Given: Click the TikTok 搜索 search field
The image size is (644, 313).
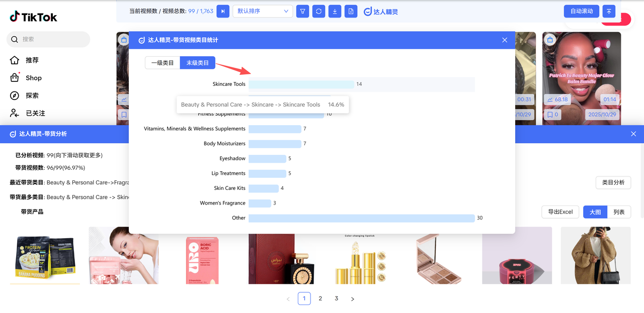Looking at the screenshot, I should [48, 39].
